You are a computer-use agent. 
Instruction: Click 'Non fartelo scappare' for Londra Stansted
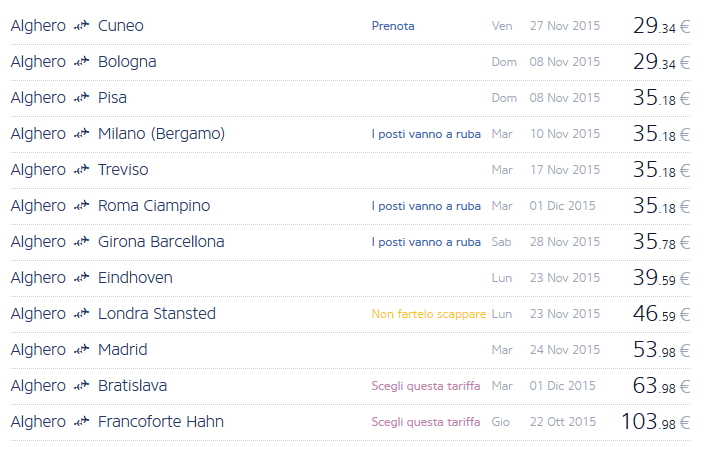(428, 314)
